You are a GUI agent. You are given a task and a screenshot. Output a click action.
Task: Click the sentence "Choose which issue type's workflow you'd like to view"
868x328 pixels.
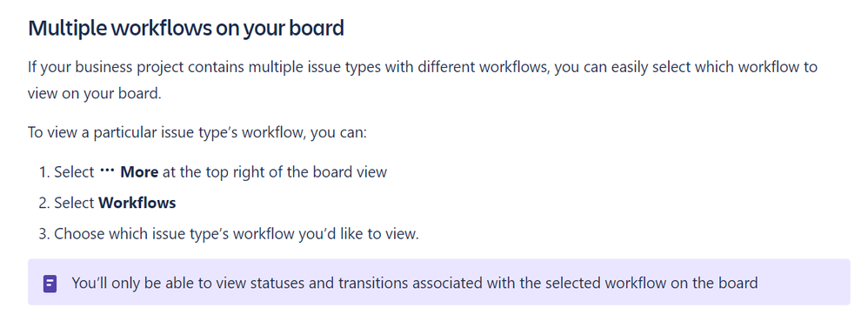(x=237, y=234)
